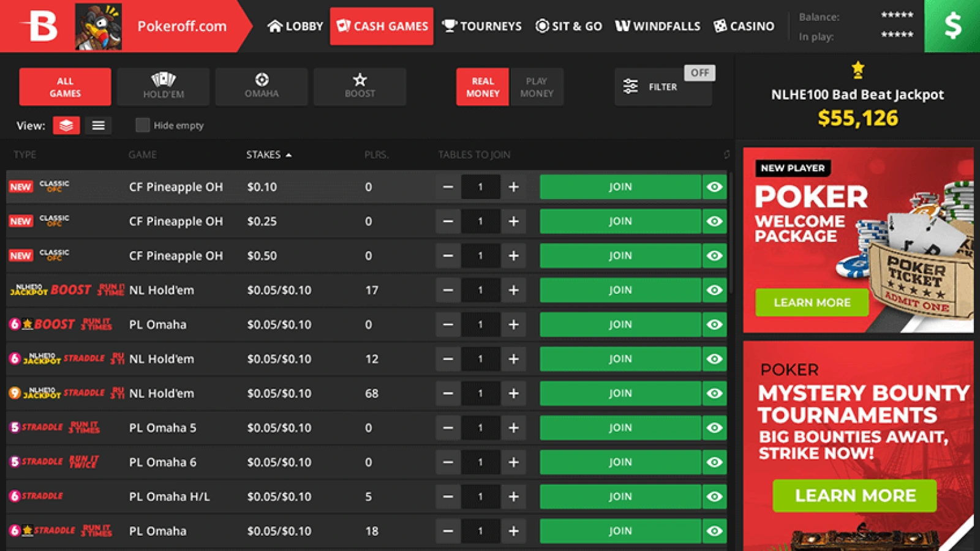Viewport: 980px width, 551px height.
Task: Select the grouped stack view icon
Action: tap(66, 126)
